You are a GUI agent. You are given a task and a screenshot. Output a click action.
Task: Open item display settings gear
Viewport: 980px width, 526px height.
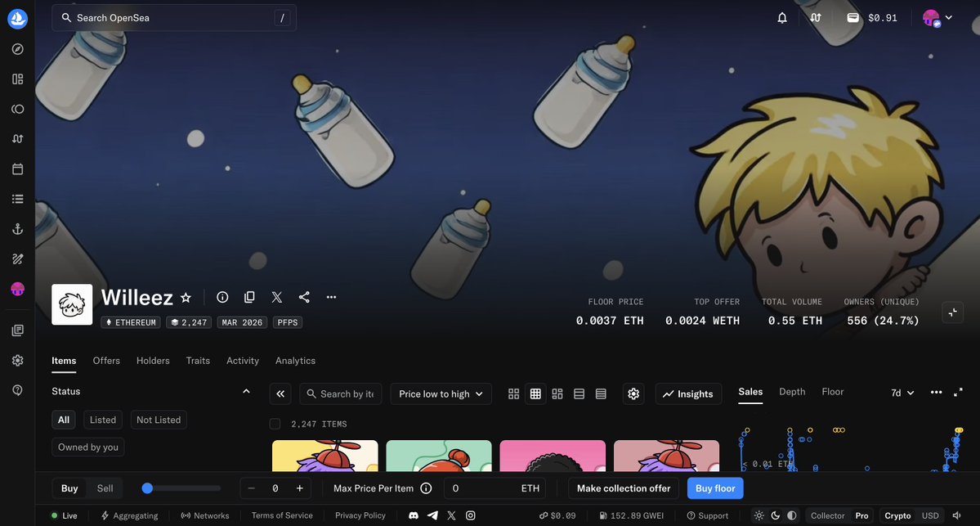click(x=633, y=394)
